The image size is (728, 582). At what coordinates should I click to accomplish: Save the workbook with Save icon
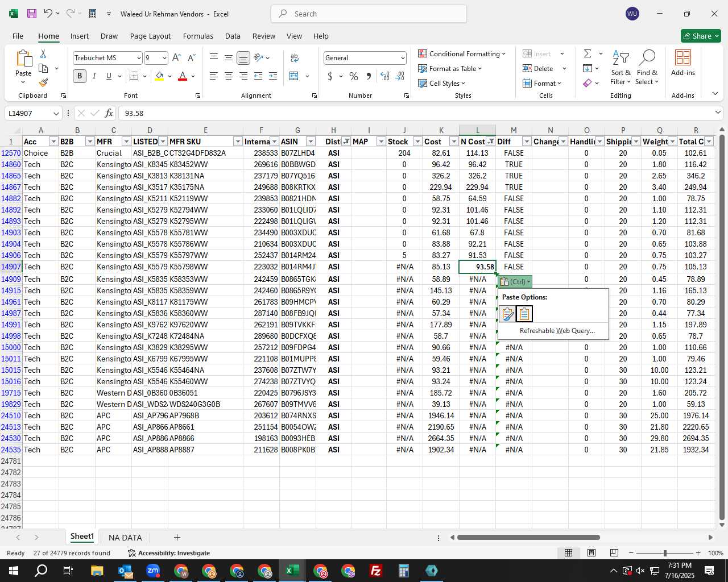coord(32,14)
